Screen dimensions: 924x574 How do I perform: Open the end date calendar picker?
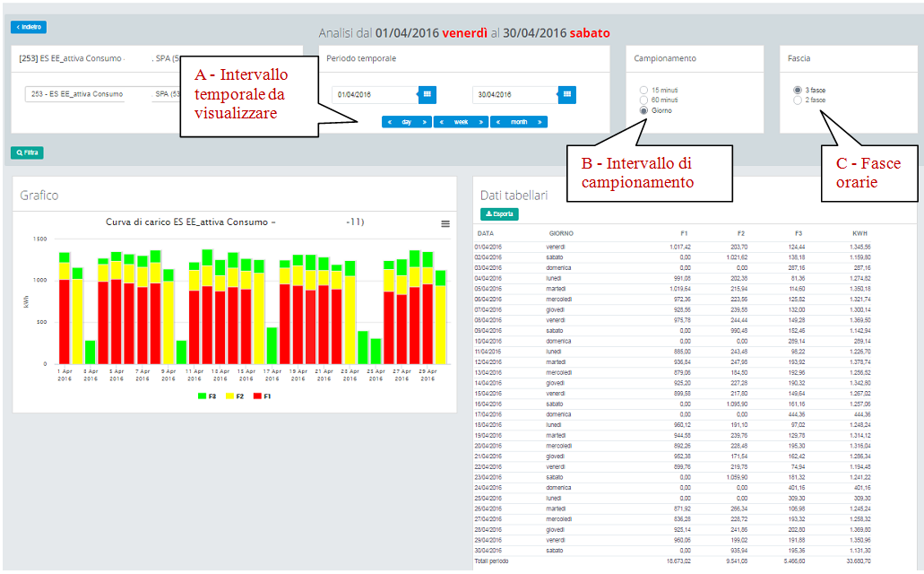click(x=567, y=95)
